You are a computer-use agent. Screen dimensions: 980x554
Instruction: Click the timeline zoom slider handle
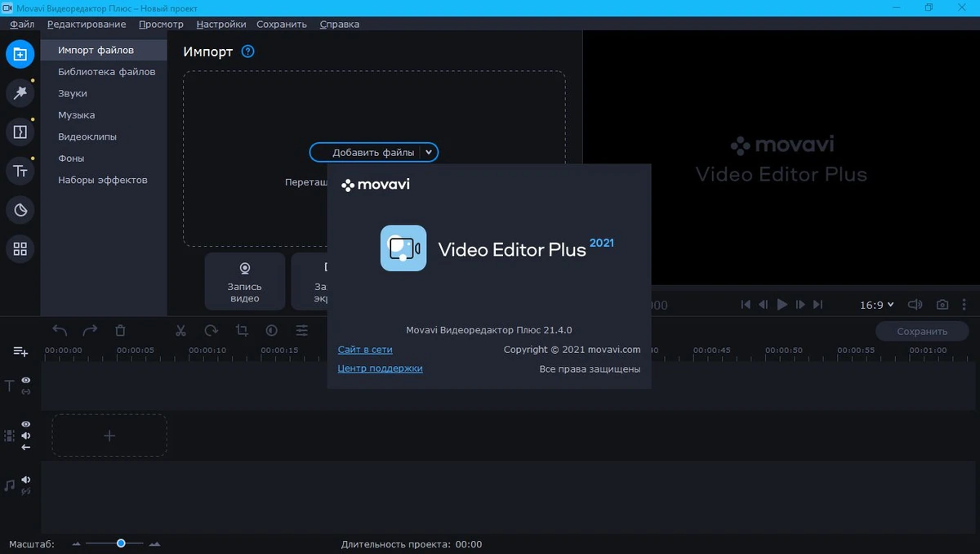coord(121,543)
